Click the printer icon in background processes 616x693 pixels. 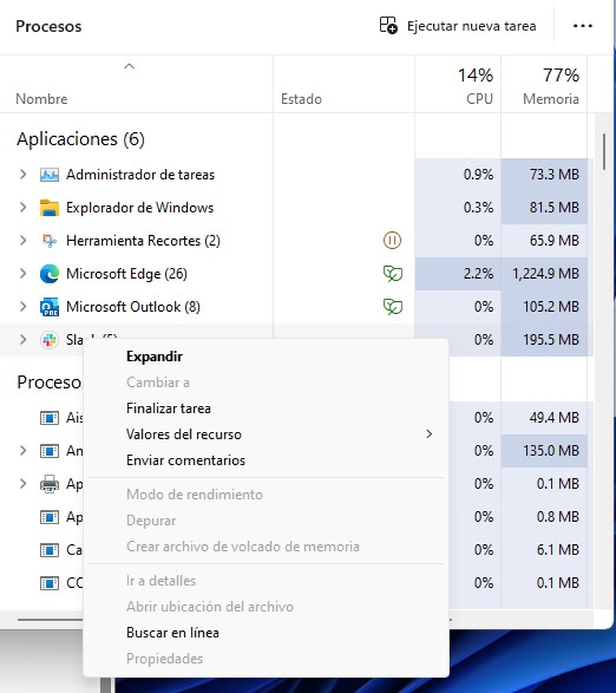click(49, 484)
